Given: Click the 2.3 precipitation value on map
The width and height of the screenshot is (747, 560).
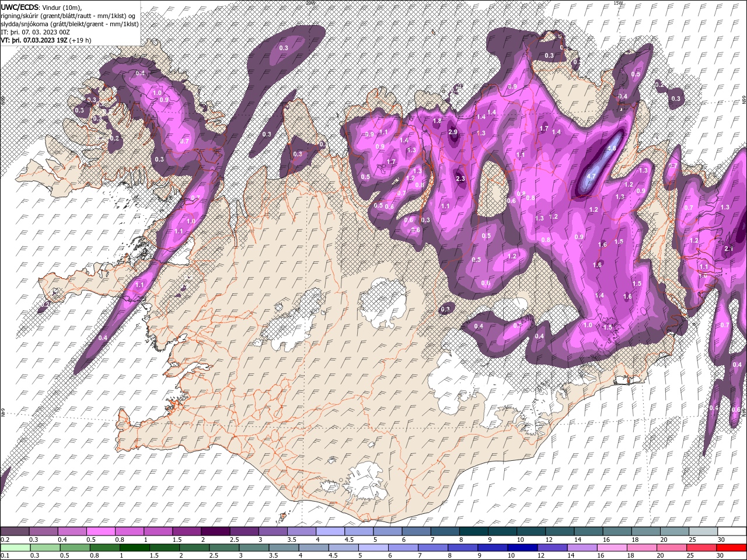Looking at the screenshot, I should pos(460,179).
